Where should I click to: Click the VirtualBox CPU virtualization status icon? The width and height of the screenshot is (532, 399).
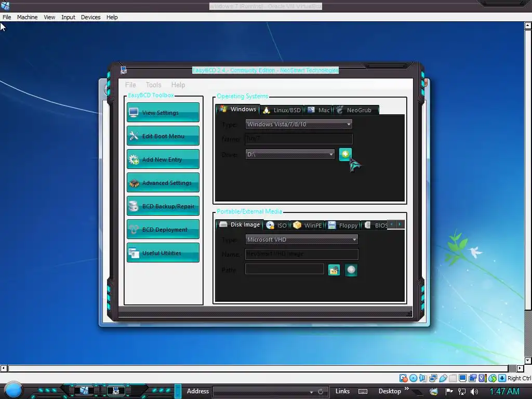coord(483,378)
